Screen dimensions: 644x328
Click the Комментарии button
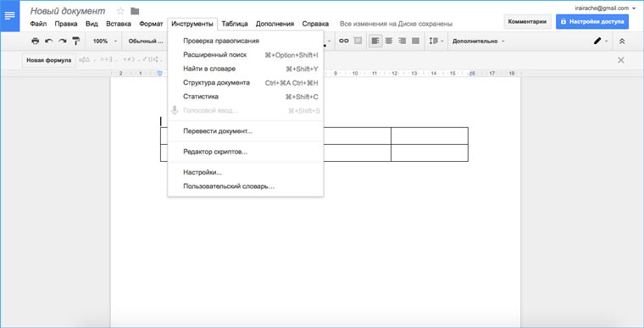527,22
